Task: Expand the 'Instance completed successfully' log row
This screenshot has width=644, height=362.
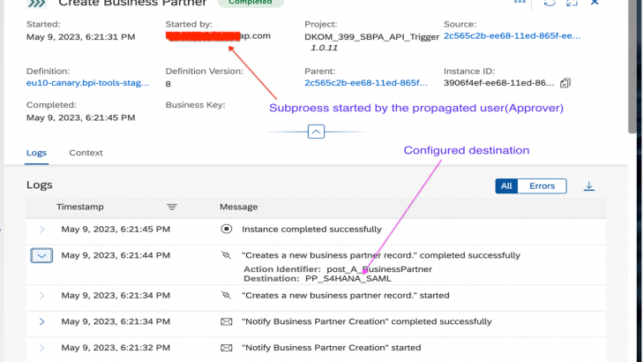Action: point(41,230)
